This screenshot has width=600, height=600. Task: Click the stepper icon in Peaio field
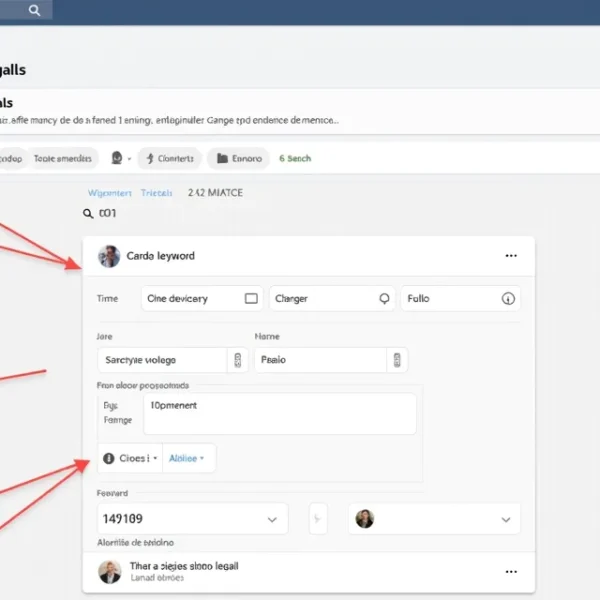point(397,360)
